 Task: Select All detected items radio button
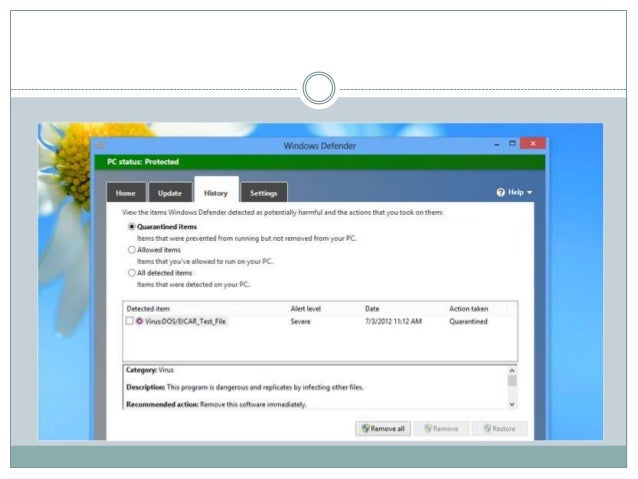click(x=131, y=273)
